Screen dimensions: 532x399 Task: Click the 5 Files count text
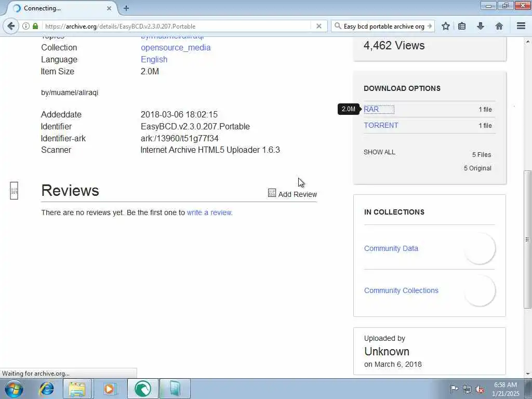coord(482,155)
